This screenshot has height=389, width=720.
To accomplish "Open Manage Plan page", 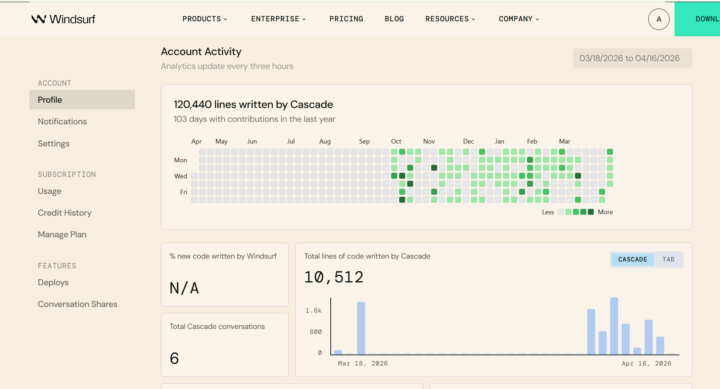I will point(62,234).
